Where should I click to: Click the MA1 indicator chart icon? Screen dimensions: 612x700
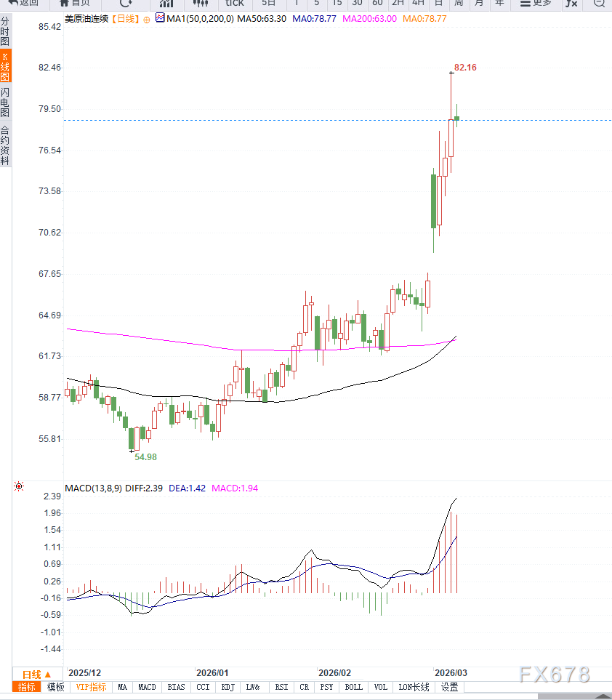[161, 18]
